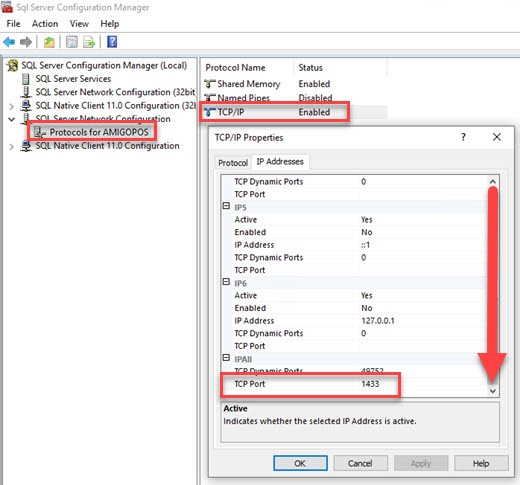Collapse the IP6 section

tap(226, 282)
